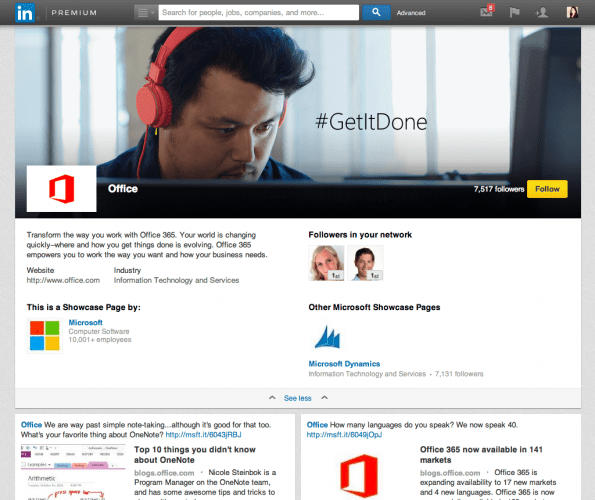595x500 pixels.
Task: Click the blue magnifier search button
Action: (376, 13)
